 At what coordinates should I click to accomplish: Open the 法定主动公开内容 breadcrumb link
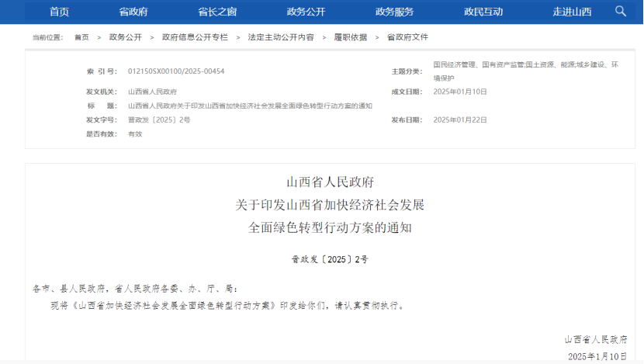click(x=281, y=37)
